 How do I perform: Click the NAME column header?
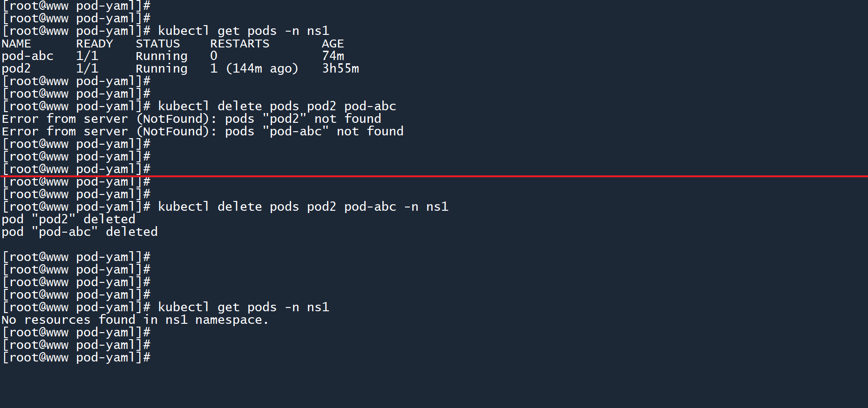pos(16,44)
